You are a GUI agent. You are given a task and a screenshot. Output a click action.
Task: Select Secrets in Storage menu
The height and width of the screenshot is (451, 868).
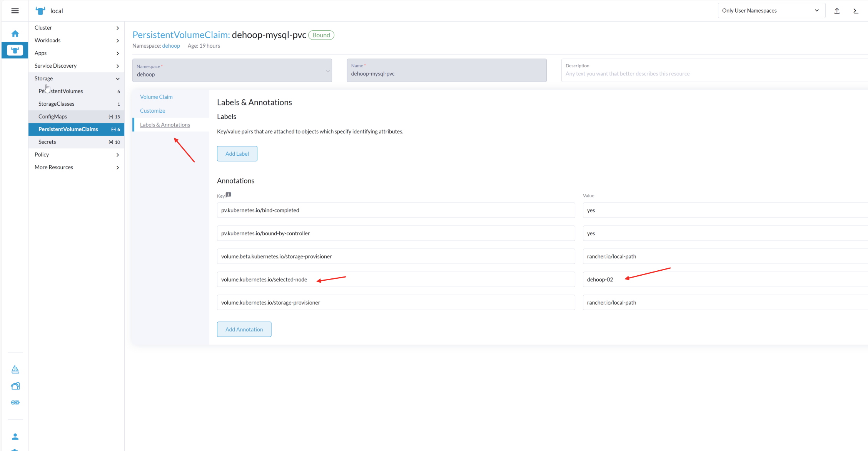[x=47, y=142]
